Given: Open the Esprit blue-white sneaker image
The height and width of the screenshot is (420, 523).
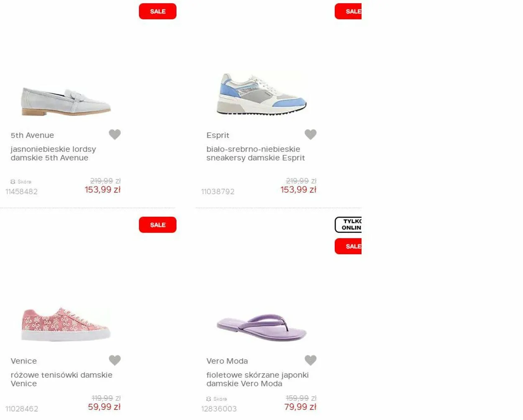Looking at the screenshot, I should pos(262,94).
